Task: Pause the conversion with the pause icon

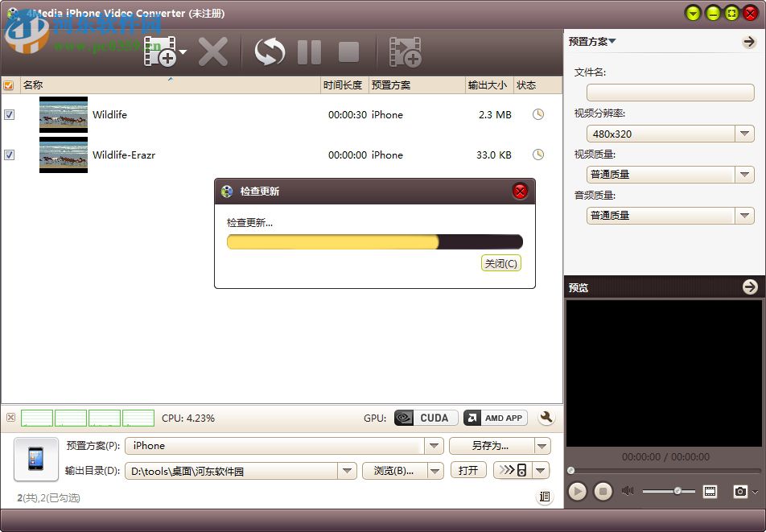Action: (309, 50)
